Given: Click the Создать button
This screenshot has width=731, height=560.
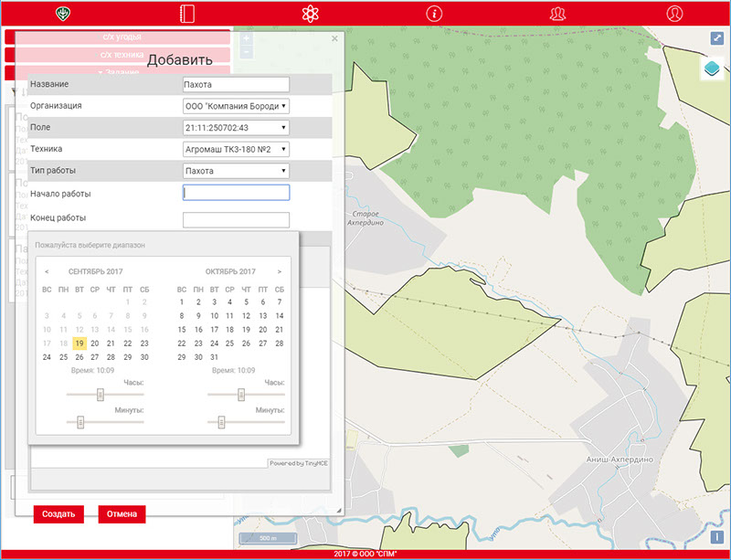Looking at the screenshot, I should 58,514.
